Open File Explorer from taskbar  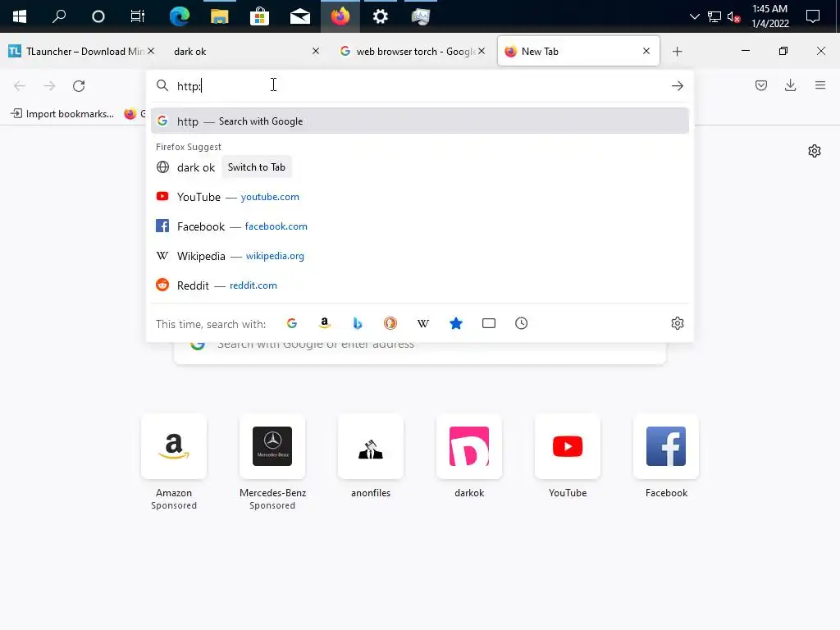(220, 16)
